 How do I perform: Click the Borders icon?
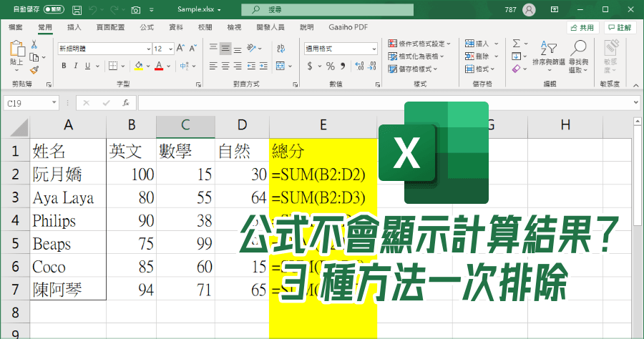112,66
